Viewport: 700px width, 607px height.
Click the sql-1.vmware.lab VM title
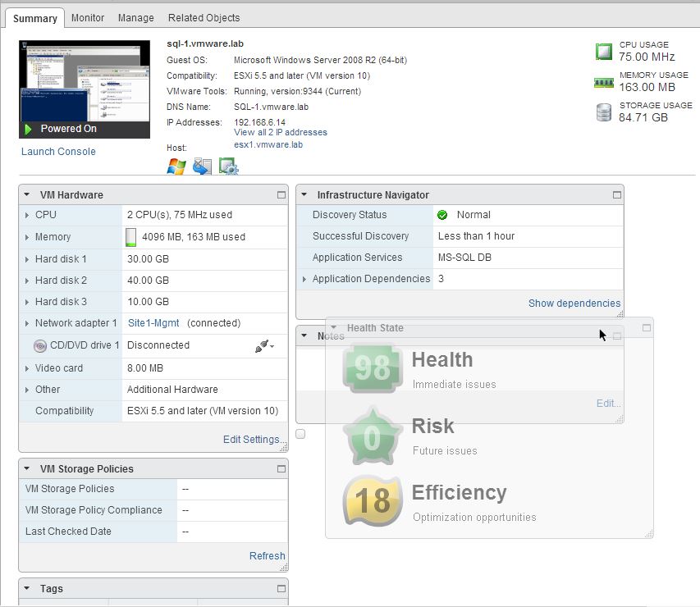pyautogui.click(x=205, y=43)
